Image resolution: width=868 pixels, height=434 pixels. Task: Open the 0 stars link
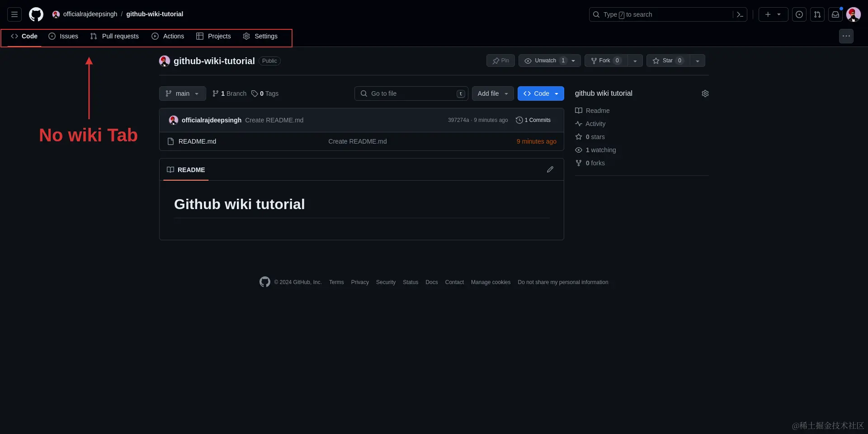coord(590,137)
